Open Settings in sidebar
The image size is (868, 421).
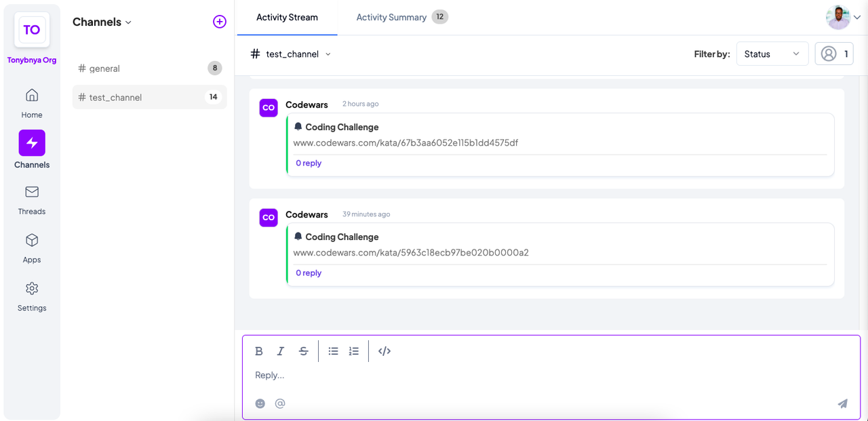point(32,297)
